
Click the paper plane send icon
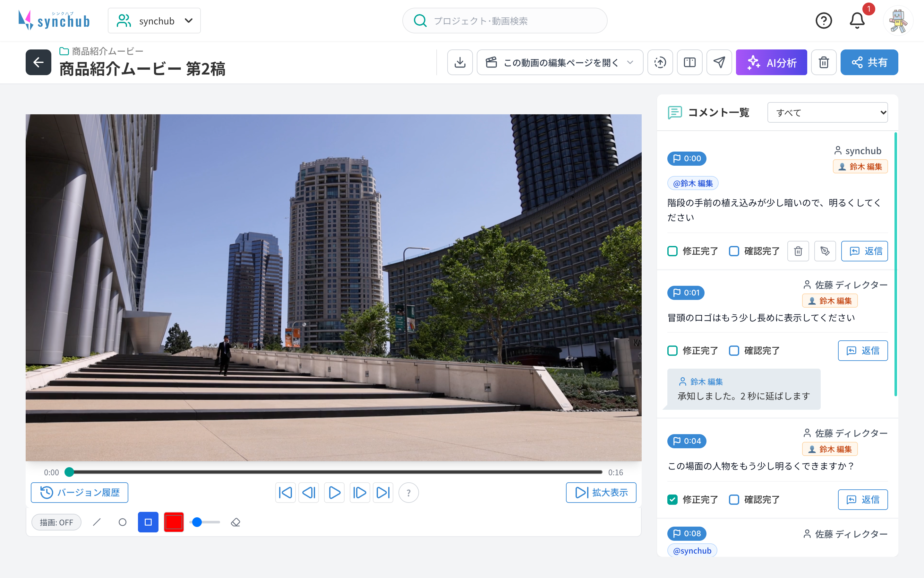[x=719, y=62]
